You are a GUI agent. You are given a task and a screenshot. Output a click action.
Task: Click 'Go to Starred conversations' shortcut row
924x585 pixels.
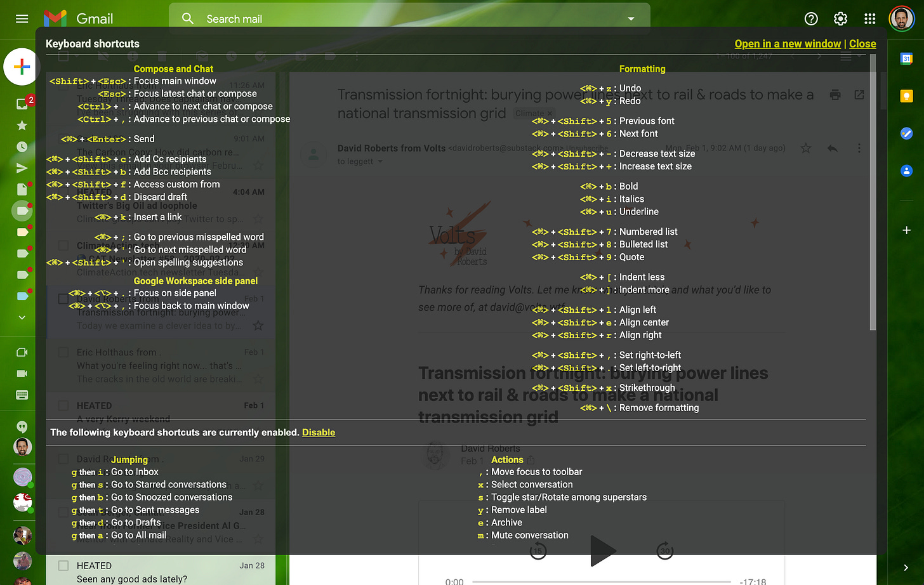pos(148,484)
